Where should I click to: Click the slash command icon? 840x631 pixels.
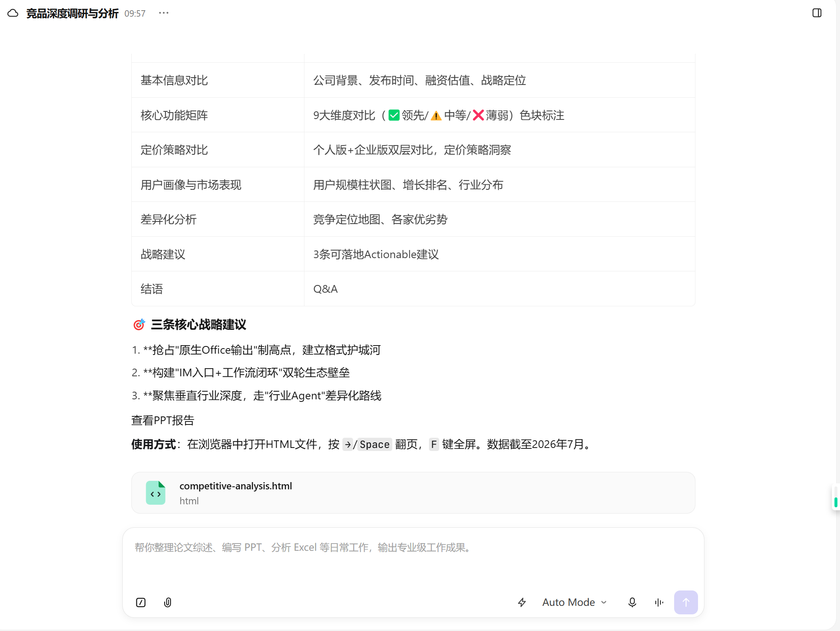[141, 602]
